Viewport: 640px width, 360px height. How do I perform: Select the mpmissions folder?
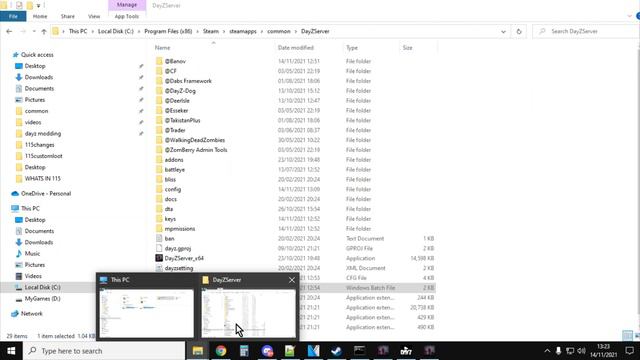[180, 229]
